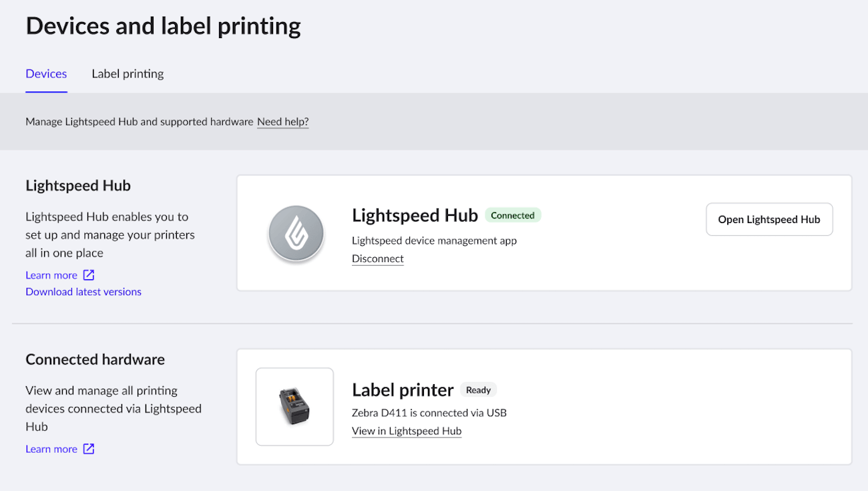
Task: Click the green Connected status badge
Action: click(x=513, y=215)
